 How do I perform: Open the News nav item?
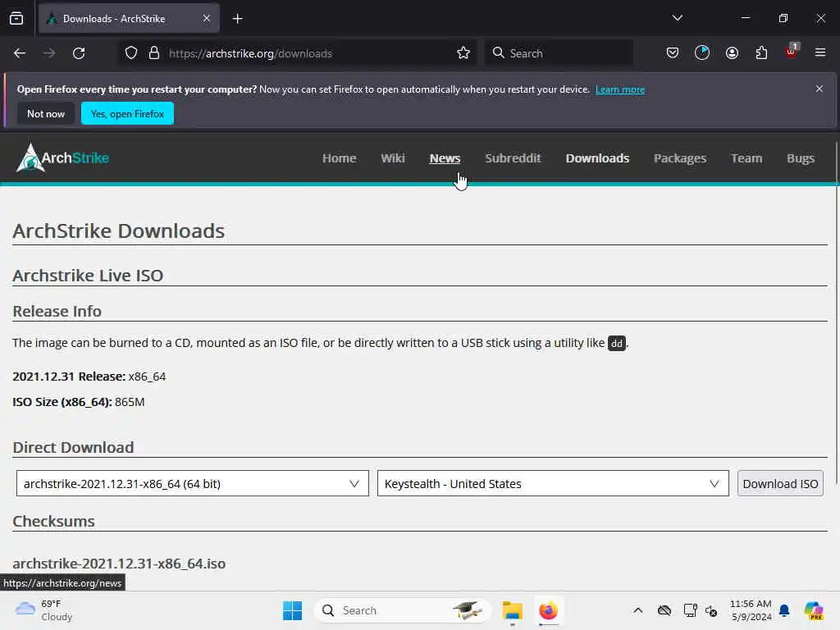click(445, 158)
